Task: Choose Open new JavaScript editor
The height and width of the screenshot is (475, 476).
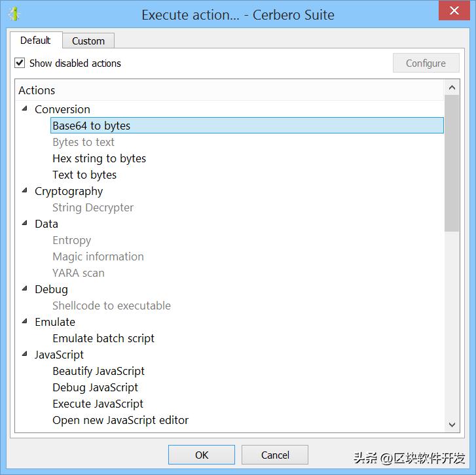Action: click(x=120, y=421)
